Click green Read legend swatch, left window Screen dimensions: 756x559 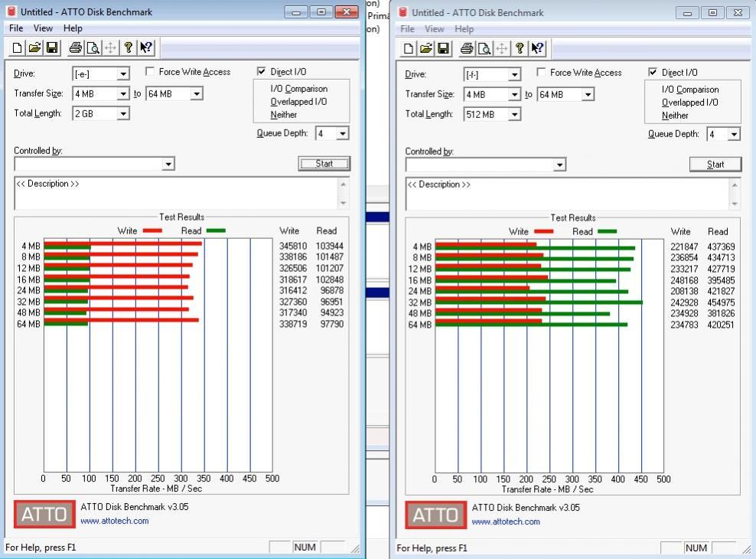click(216, 230)
